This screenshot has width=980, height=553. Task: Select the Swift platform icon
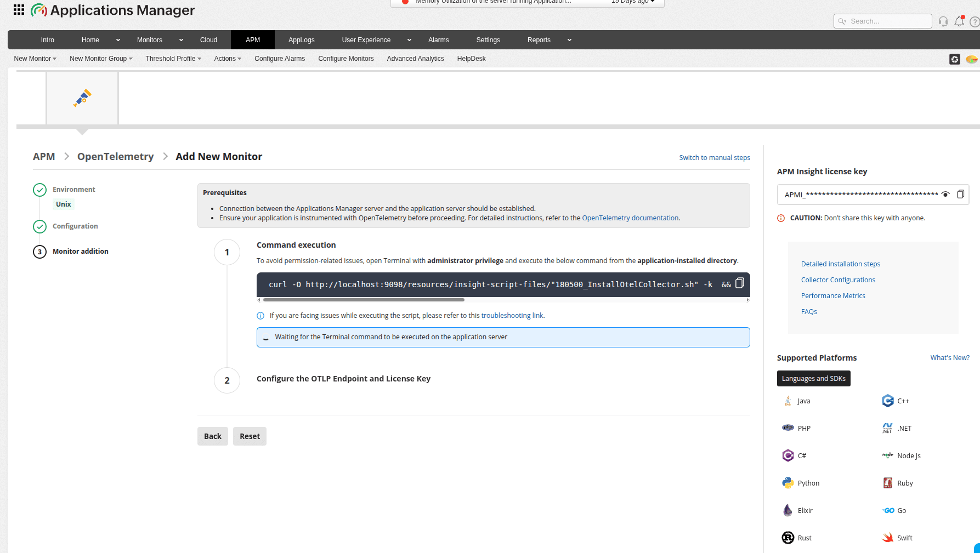pyautogui.click(x=888, y=538)
